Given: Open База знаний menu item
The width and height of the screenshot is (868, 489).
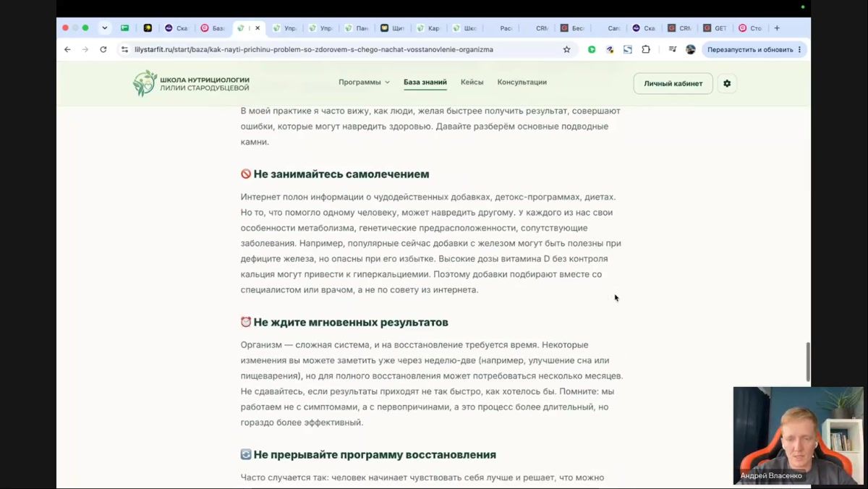Looking at the screenshot, I should point(425,82).
